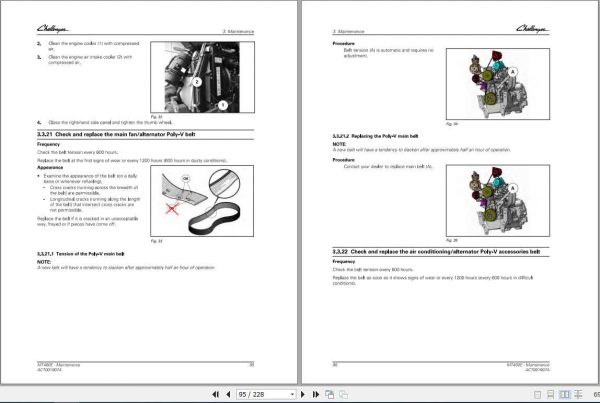Click the engine cooler photo on left page
600x403 pixels.
(x=202, y=77)
